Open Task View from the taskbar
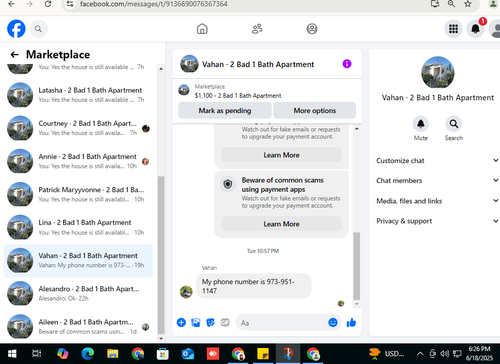Viewport: 500px width, 364px height. click(x=37, y=354)
